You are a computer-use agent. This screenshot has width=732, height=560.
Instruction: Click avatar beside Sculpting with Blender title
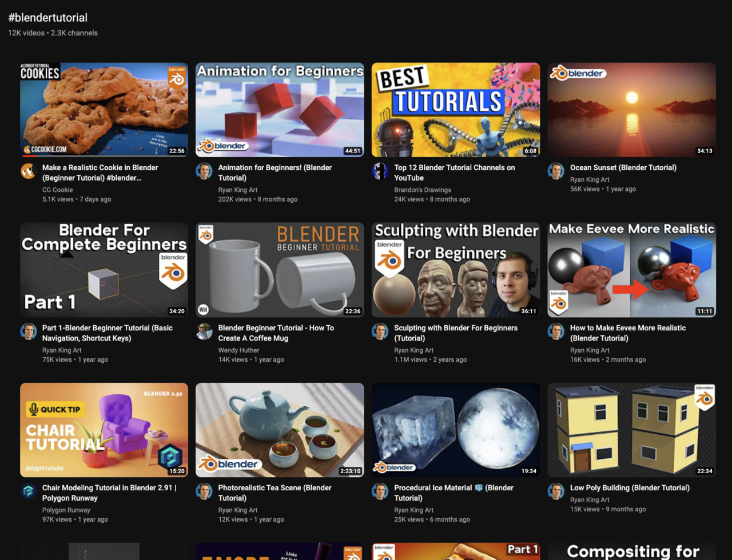point(380,331)
